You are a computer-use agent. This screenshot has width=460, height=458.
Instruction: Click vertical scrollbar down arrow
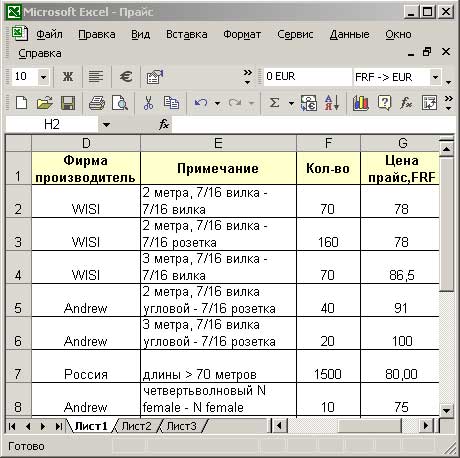tap(446, 410)
